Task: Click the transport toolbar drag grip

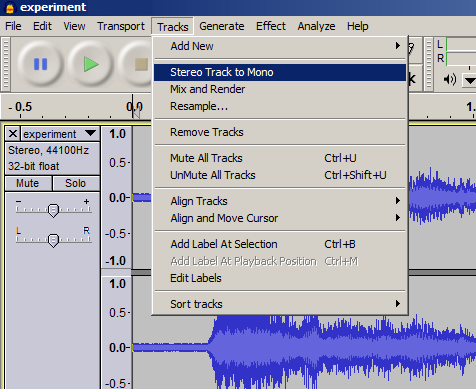Action: [x=6, y=64]
